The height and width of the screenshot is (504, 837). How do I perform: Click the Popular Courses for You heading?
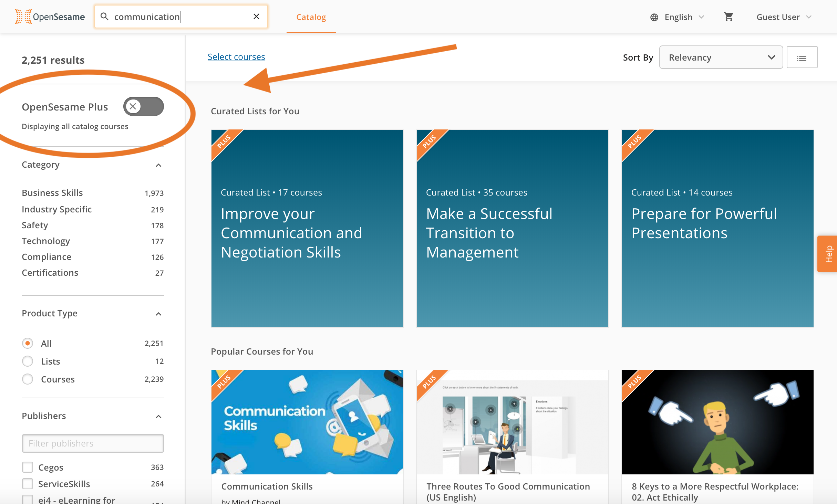point(262,351)
